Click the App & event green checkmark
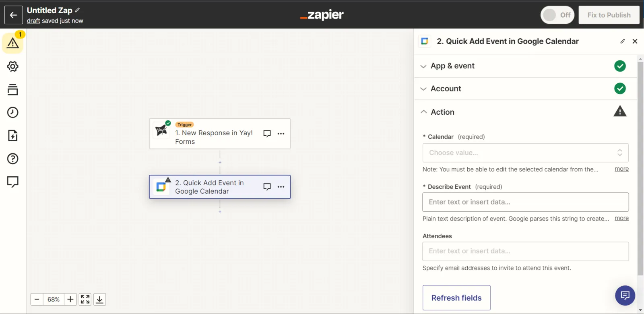The image size is (644, 314). 620,66
